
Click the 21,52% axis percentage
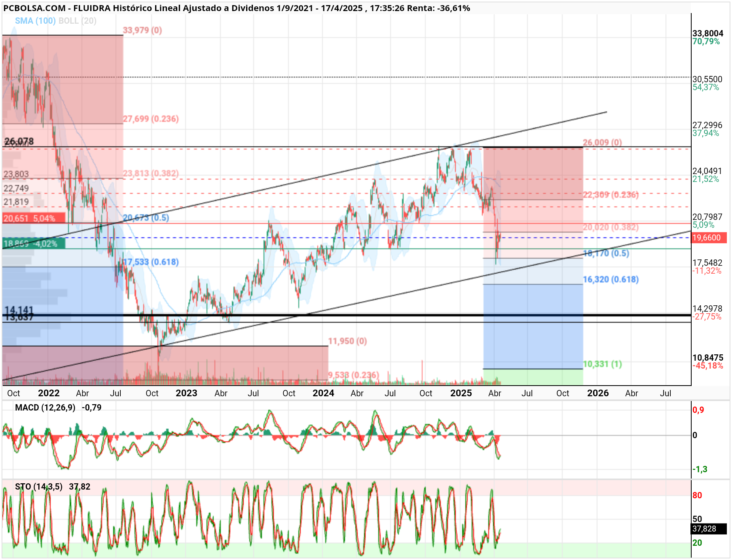[706, 179]
